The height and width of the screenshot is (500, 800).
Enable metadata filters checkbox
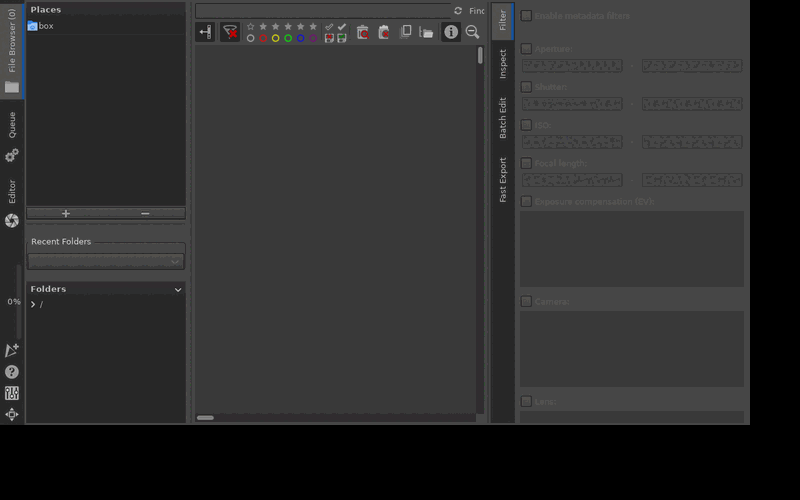(527, 16)
